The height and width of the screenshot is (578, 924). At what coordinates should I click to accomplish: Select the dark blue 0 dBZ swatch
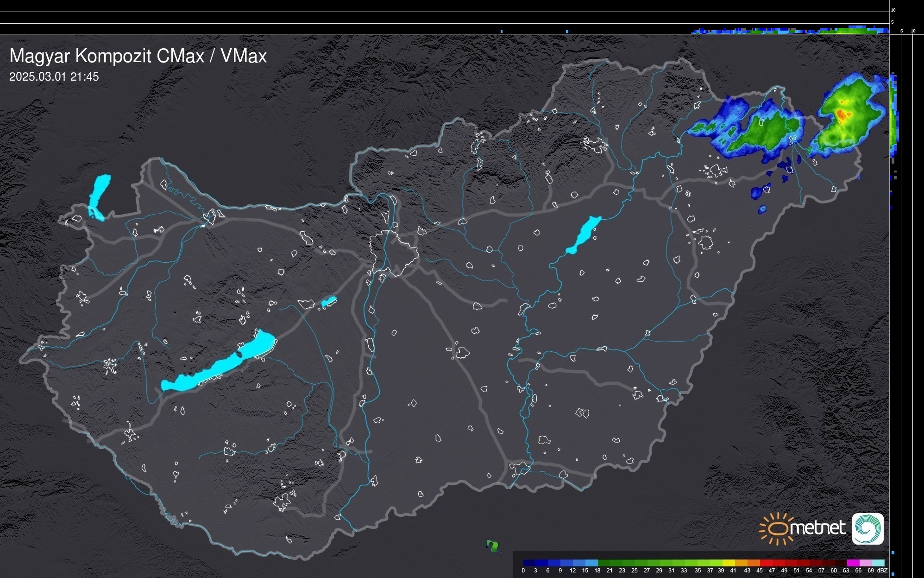[x=529, y=563]
